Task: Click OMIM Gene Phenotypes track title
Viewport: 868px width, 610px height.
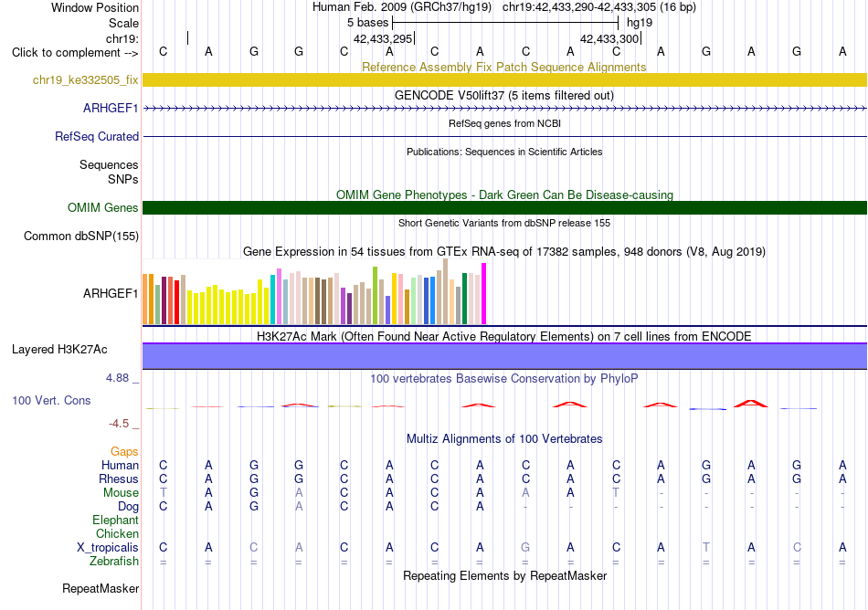Action: 504,195
